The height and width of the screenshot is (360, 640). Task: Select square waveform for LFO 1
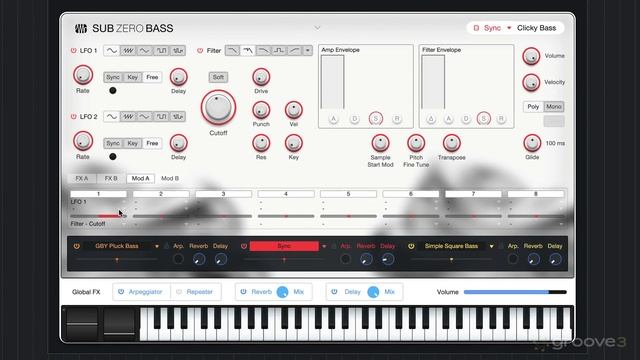coord(161,51)
